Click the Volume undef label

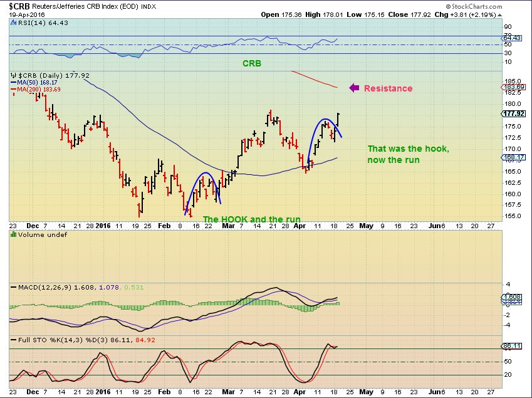click(x=43, y=234)
